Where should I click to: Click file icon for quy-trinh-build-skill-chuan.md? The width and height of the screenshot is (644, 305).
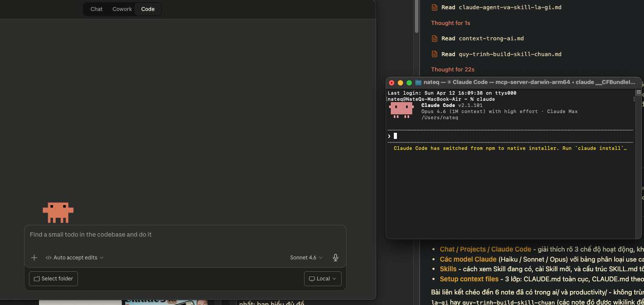[x=435, y=54]
